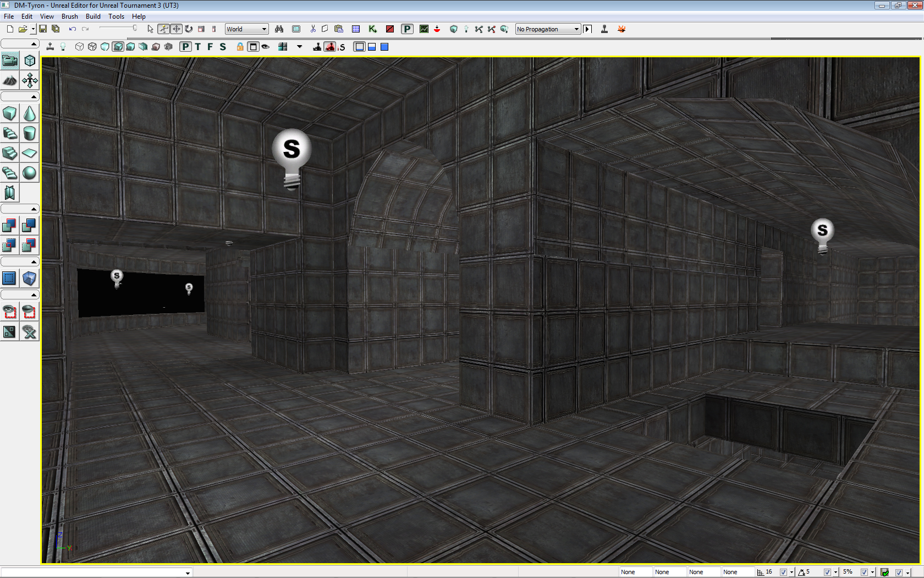Click CSG Subtract brush icon

click(x=30, y=225)
